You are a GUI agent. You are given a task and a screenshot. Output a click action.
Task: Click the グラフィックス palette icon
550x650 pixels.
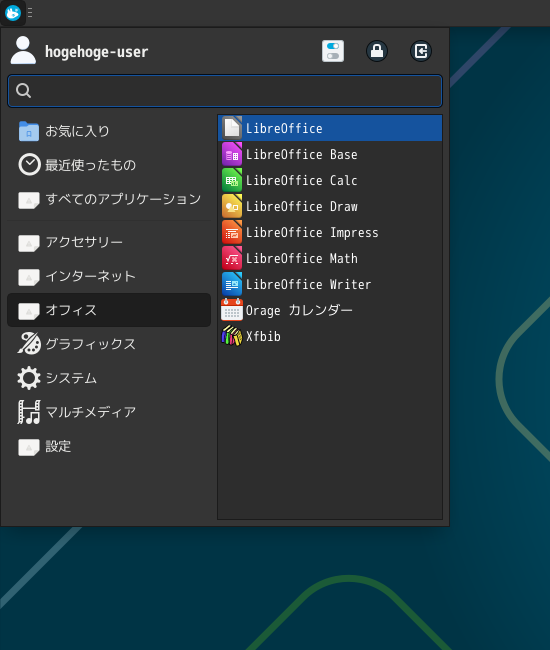[29, 344]
